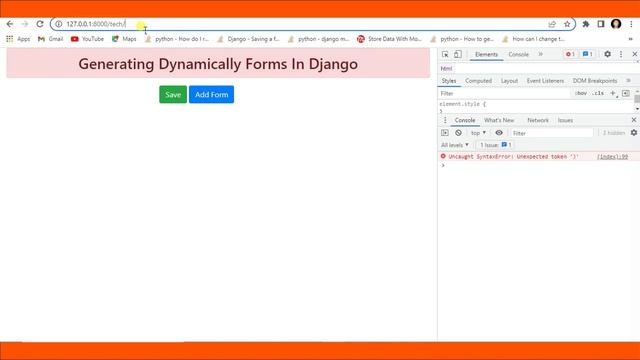The height and width of the screenshot is (360, 640).
Task: Activate the inspect element picker tool
Action: pos(445,54)
